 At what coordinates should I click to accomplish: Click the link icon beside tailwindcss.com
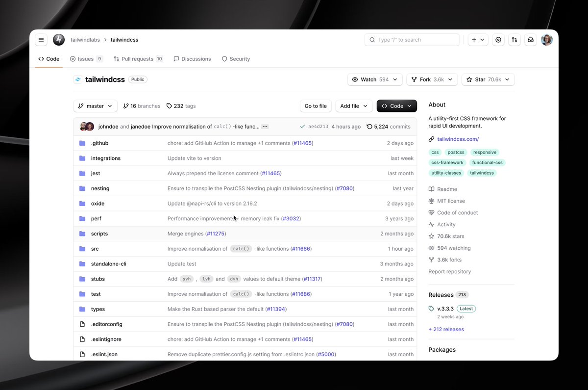click(x=431, y=139)
